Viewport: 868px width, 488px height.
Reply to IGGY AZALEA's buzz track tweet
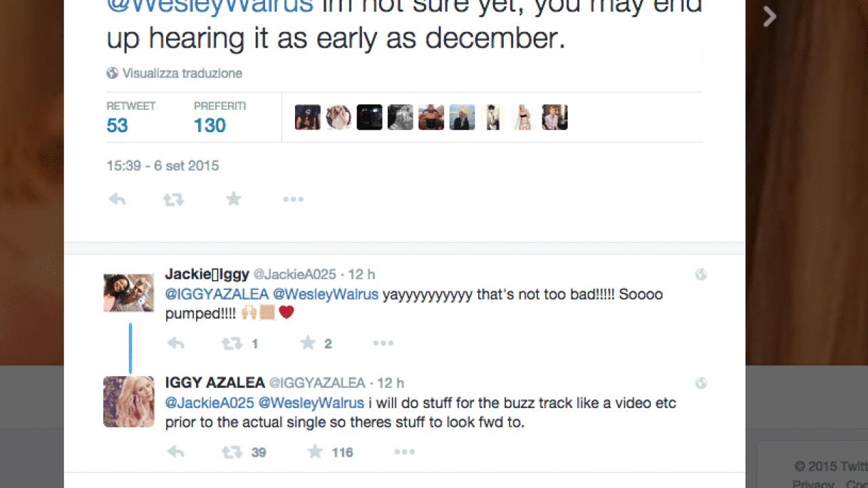click(x=176, y=452)
